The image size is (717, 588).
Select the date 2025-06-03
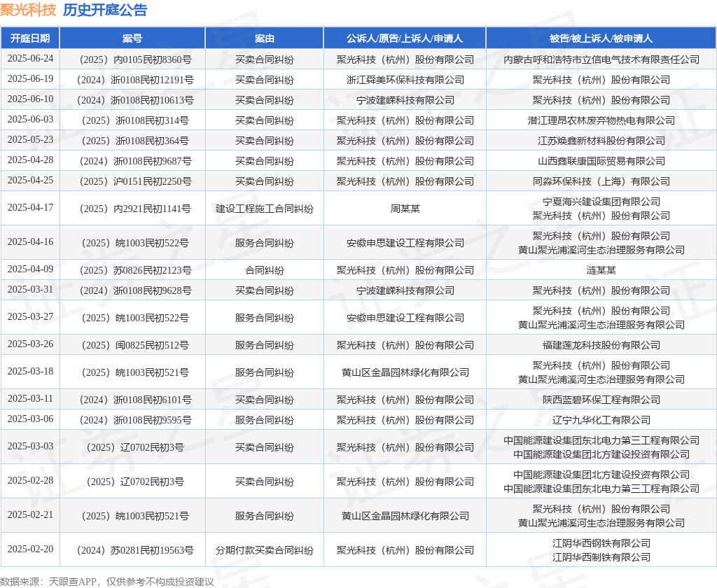coord(30,119)
